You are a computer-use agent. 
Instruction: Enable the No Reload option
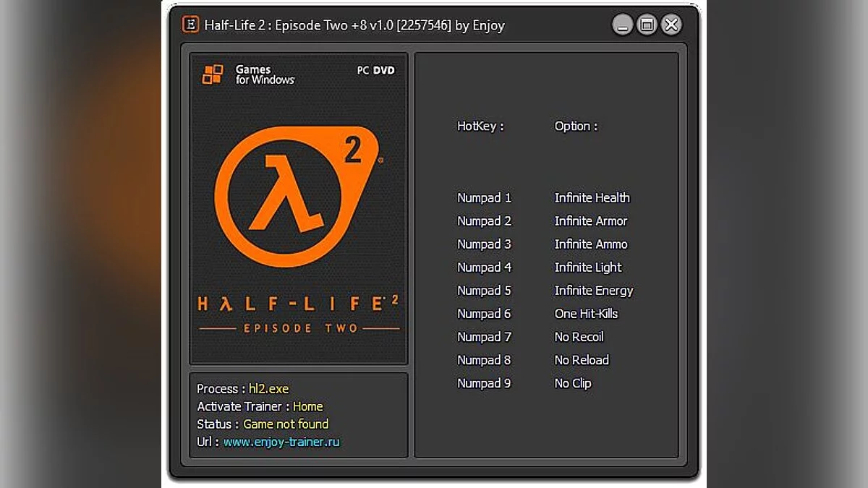[x=581, y=359]
